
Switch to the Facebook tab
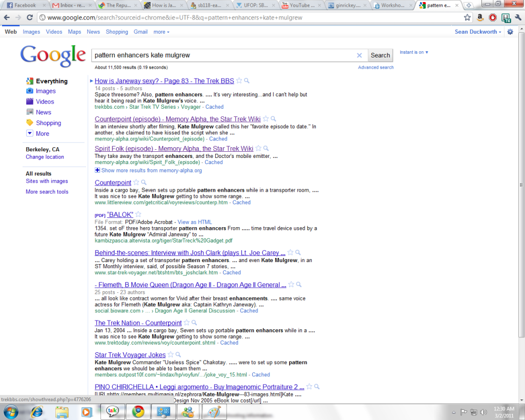click(x=25, y=5)
